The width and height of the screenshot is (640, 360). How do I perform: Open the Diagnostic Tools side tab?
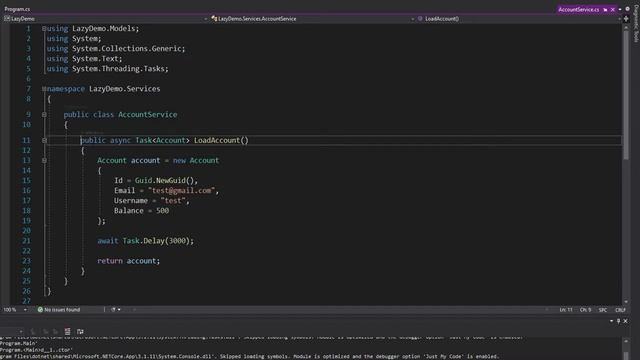[x=636, y=24]
